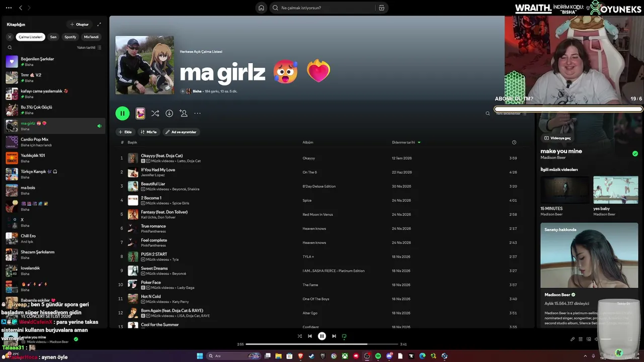Toggle shuffle mode next to the playlist cover preview
The image size is (644, 362).
(155, 114)
